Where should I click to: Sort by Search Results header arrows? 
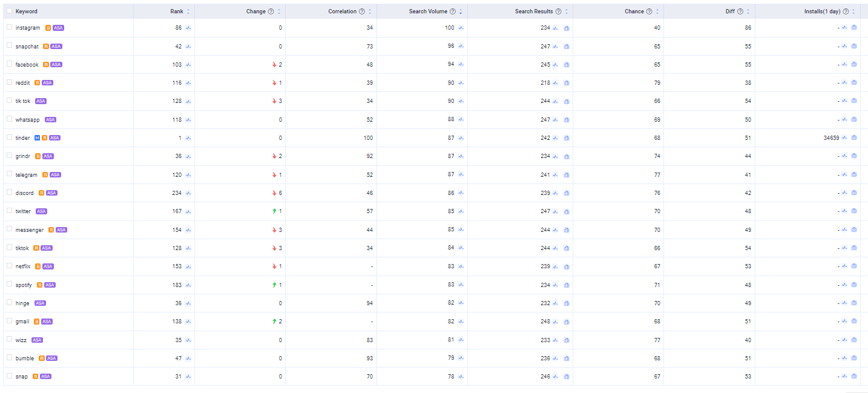567,12
